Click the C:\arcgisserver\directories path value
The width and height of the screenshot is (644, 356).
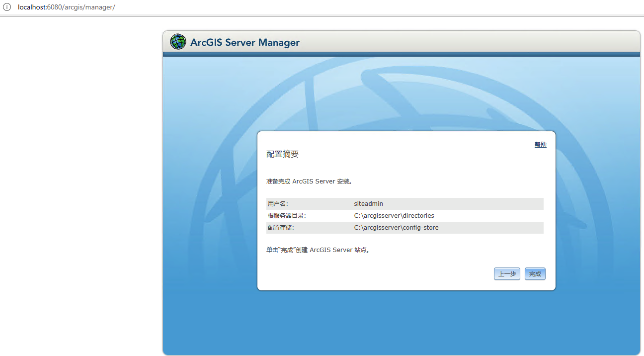click(394, 216)
